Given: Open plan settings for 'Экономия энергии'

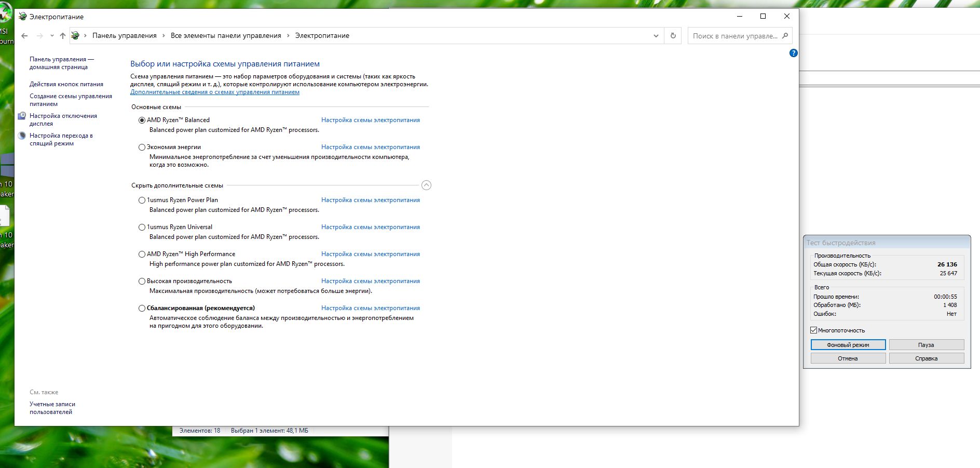Looking at the screenshot, I should pyautogui.click(x=371, y=147).
